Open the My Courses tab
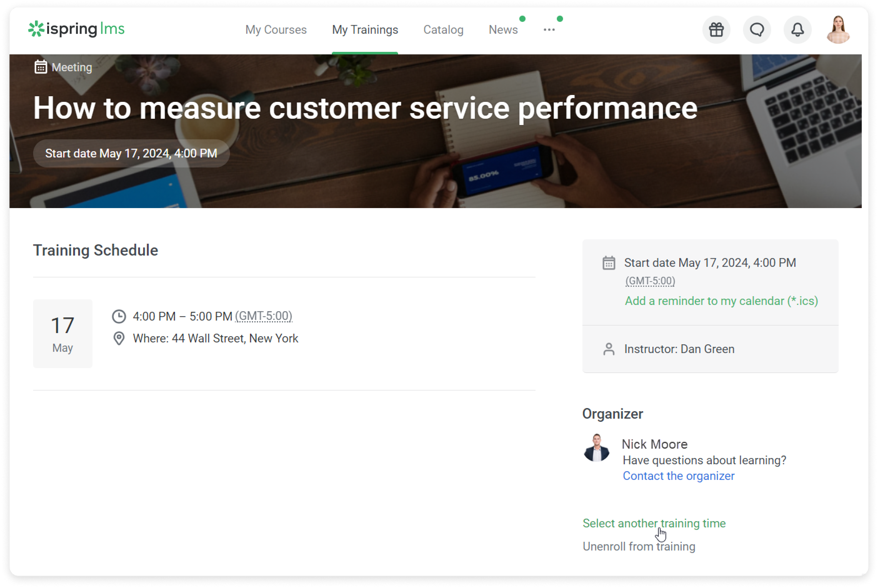Image resolution: width=878 pixels, height=588 pixels. [276, 30]
